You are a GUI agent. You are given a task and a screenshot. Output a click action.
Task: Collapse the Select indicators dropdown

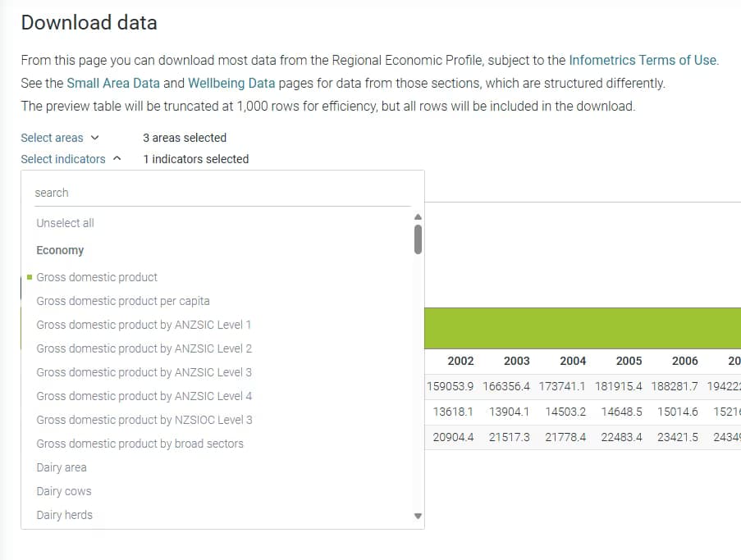click(x=61, y=159)
